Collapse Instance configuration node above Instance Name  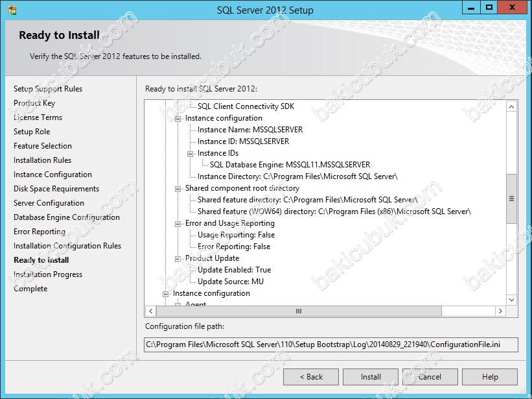[x=178, y=119]
